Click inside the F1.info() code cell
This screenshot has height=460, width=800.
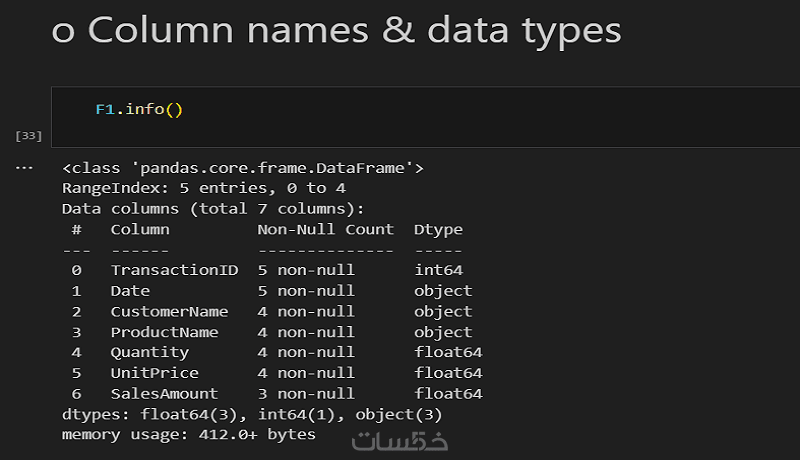400,110
